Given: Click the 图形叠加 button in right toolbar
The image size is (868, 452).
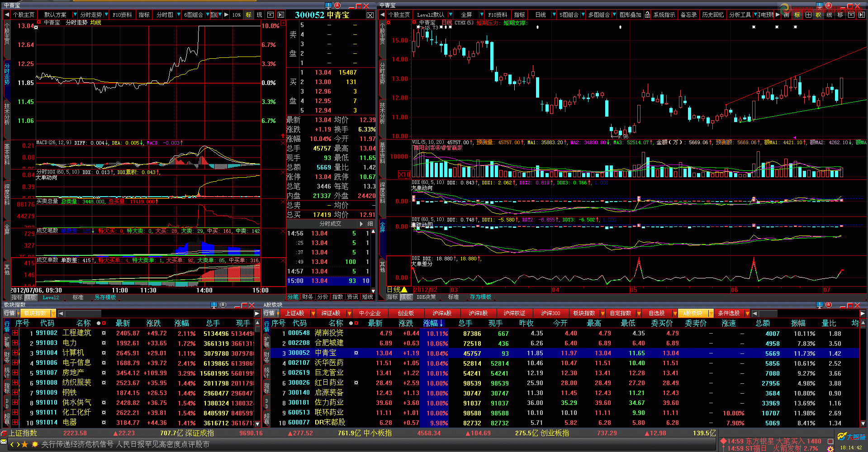Looking at the screenshot, I should pos(631,15).
